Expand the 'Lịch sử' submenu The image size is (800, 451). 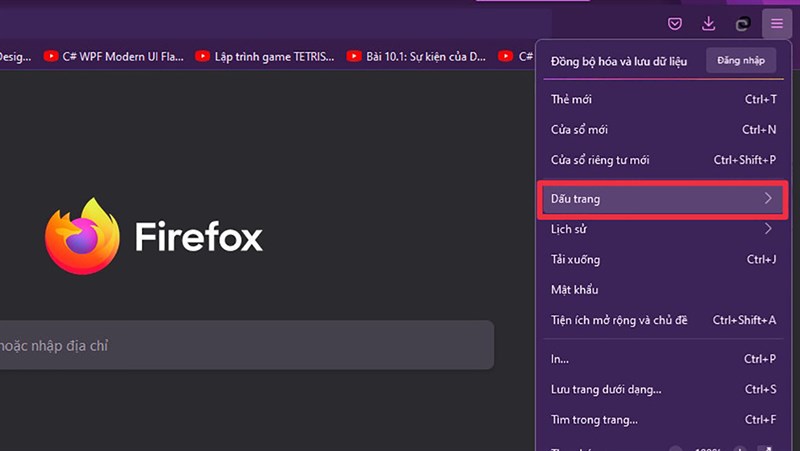[663, 229]
